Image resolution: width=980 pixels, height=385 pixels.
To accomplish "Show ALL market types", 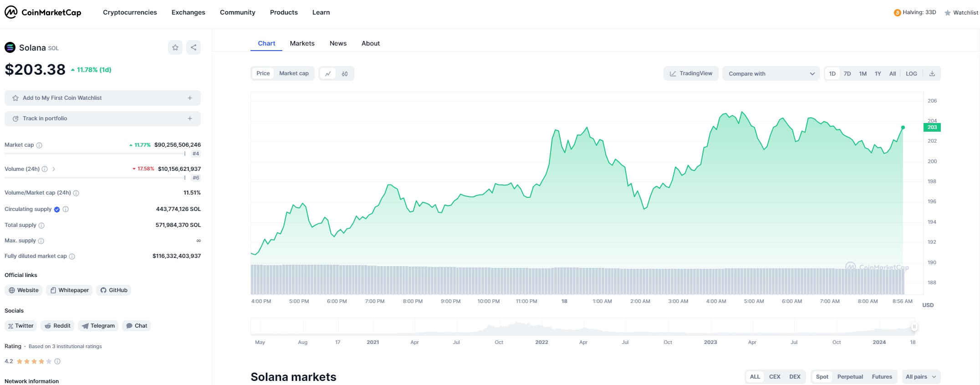I will tap(755, 377).
